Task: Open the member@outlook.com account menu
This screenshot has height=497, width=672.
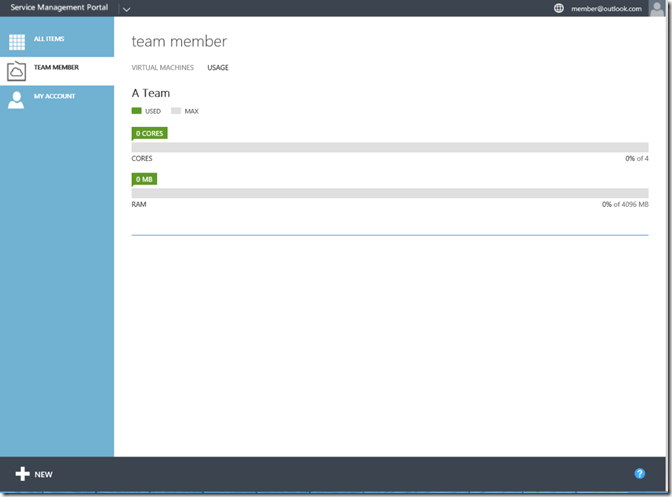Action: click(605, 8)
